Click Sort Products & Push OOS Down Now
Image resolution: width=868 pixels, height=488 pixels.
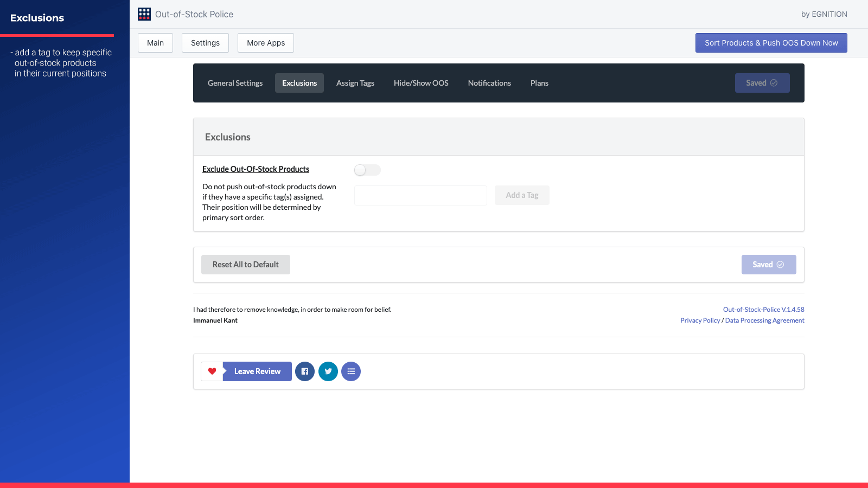point(771,43)
